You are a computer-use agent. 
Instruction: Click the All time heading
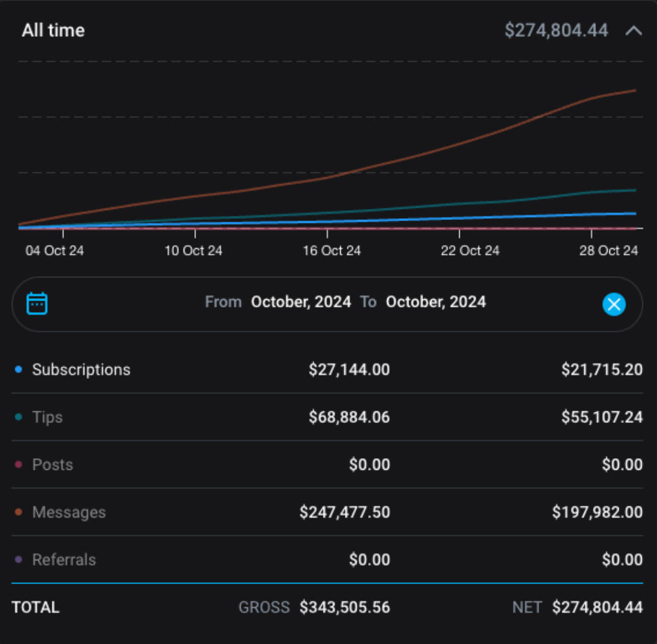click(53, 31)
